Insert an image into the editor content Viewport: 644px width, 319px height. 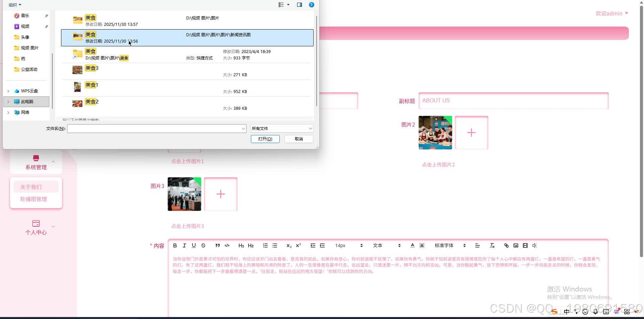point(516,245)
